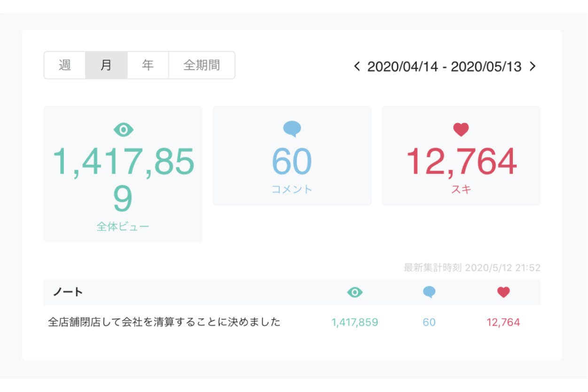Click the speech bubble icon in the comments card
588x392 pixels.
[x=292, y=129]
